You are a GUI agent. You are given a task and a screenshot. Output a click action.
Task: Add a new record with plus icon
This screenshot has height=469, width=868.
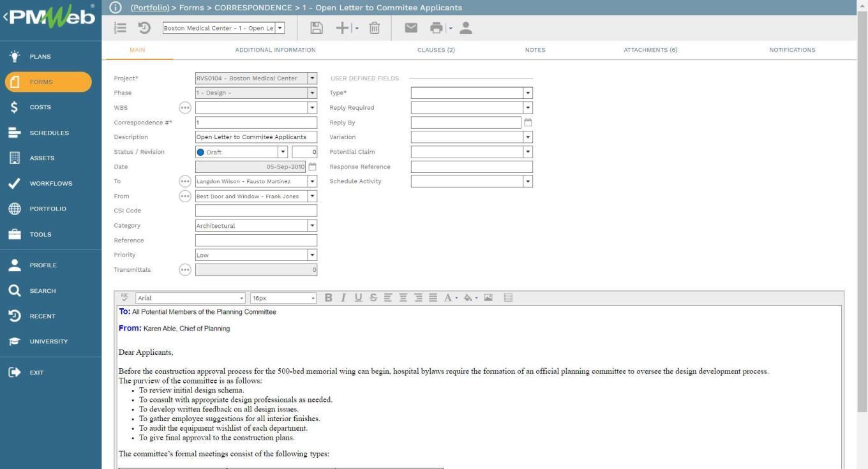click(343, 28)
